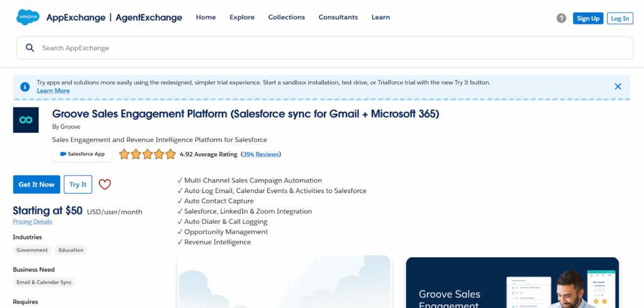Add app to favorites with heart icon

coord(105,184)
